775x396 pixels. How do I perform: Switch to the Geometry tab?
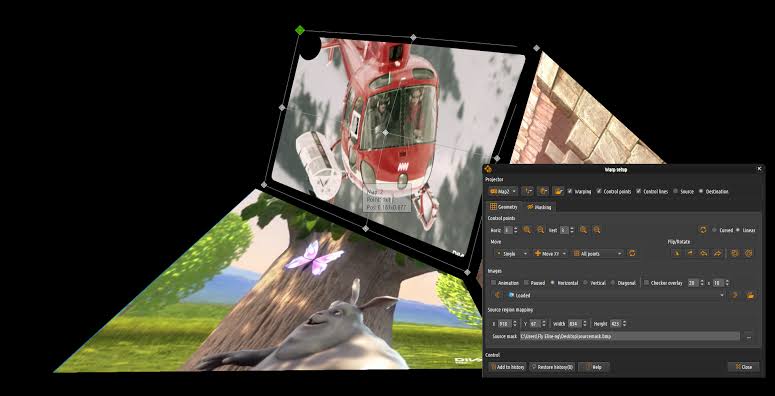(x=503, y=207)
